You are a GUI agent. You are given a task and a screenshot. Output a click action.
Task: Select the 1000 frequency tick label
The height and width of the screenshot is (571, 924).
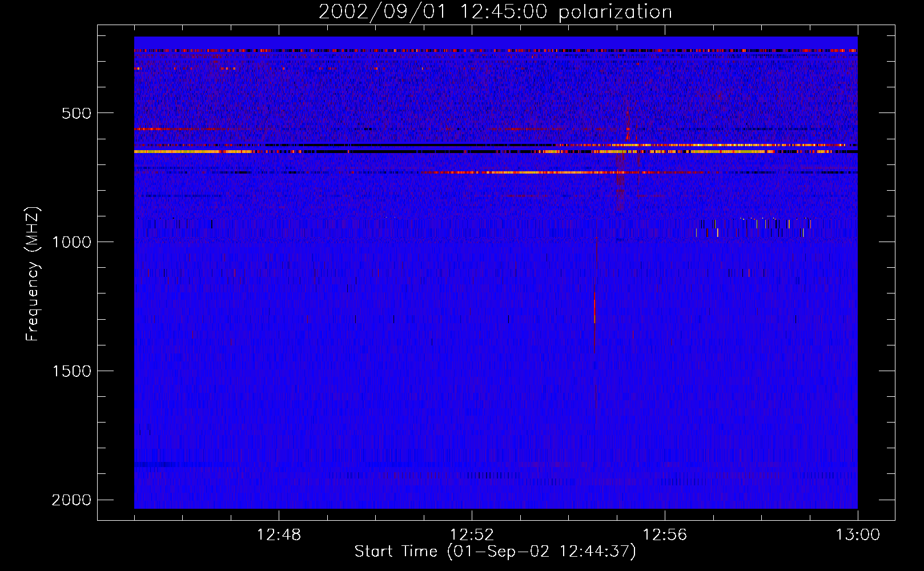tap(71, 242)
